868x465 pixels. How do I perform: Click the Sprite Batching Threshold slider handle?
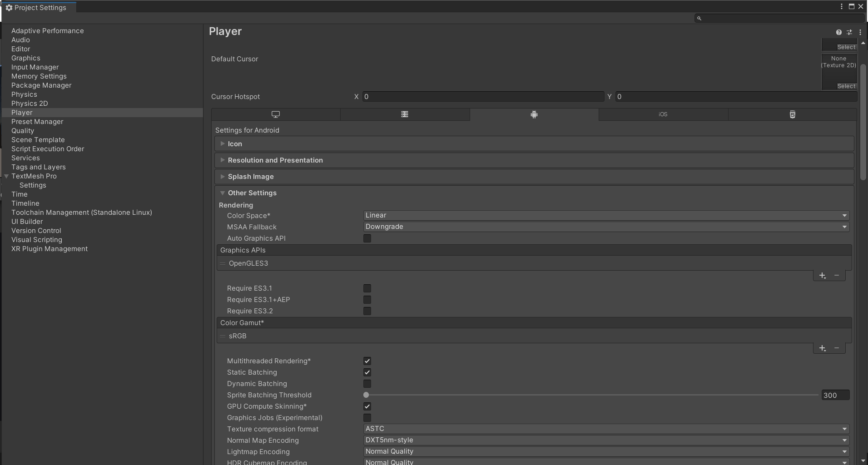point(366,395)
